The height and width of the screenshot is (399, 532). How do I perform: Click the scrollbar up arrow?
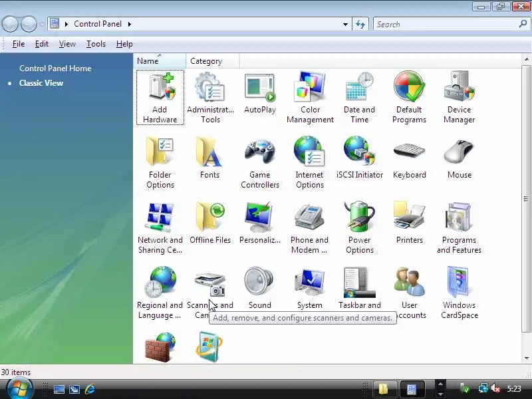(x=527, y=59)
